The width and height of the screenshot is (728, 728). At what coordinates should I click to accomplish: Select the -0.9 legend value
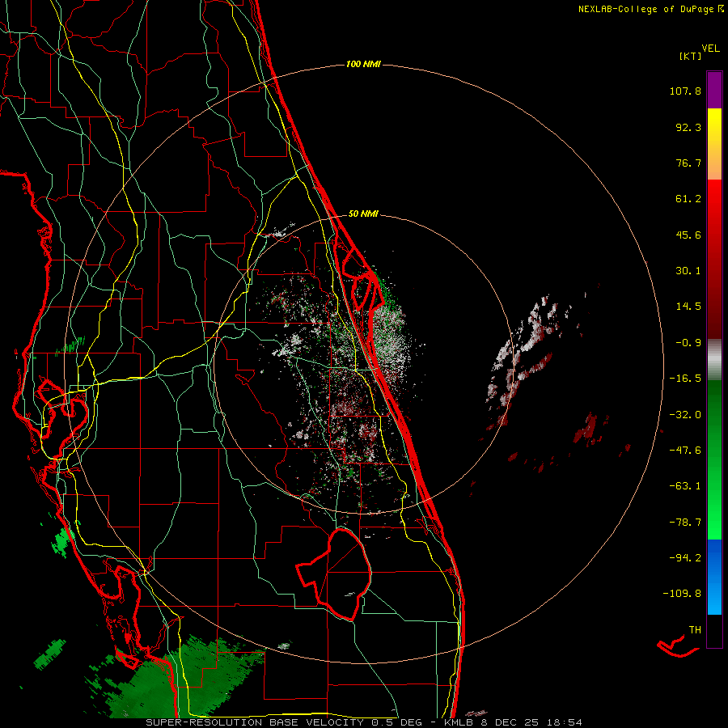[x=688, y=343]
